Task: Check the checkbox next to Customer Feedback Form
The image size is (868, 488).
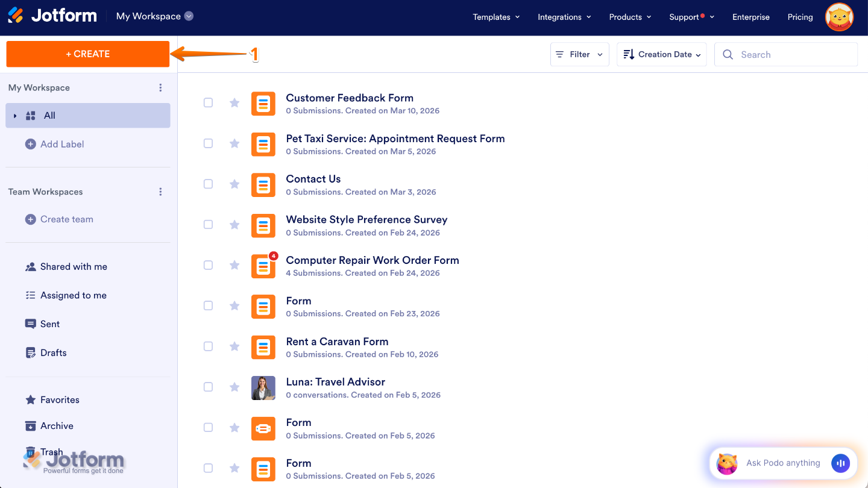Action: pyautogui.click(x=208, y=102)
